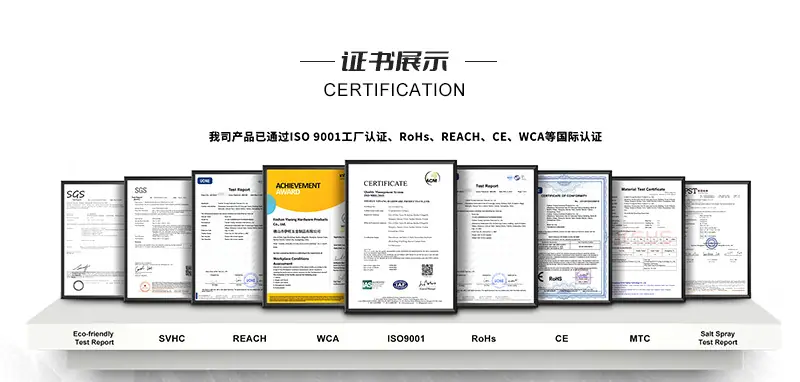Open the blue-bordered CE conformity certificate

point(574,237)
